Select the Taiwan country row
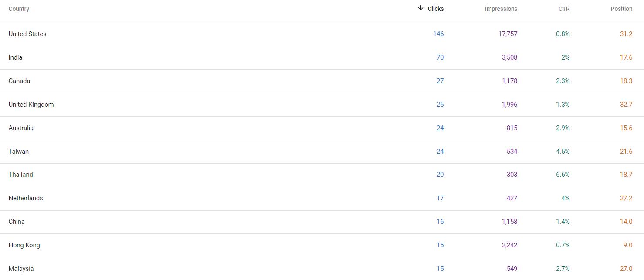644x280 pixels. coord(19,152)
